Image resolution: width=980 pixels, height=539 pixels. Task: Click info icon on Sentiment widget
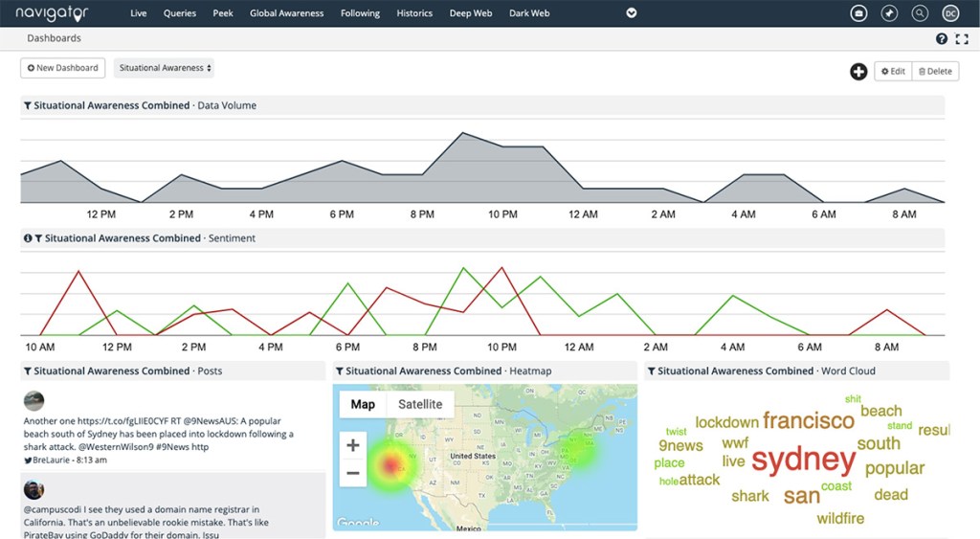(x=28, y=238)
